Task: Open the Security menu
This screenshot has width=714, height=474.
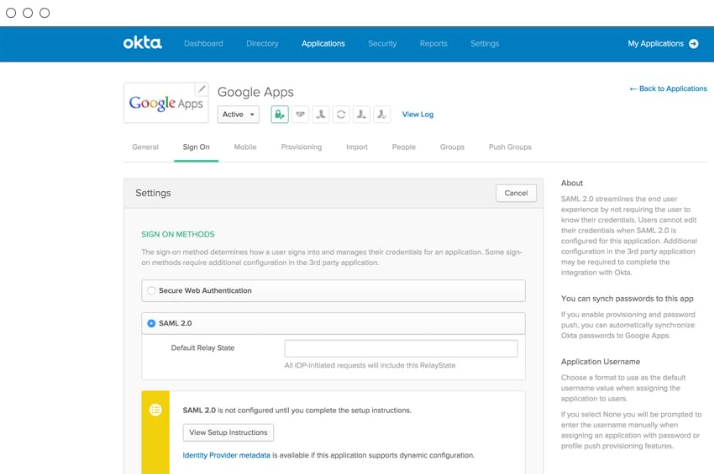Action: pyautogui.click(x=382, y=44)
